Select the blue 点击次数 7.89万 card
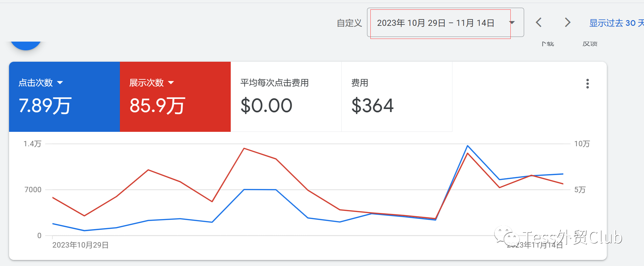This screenshot has width=644, height=266. point(64,97)
